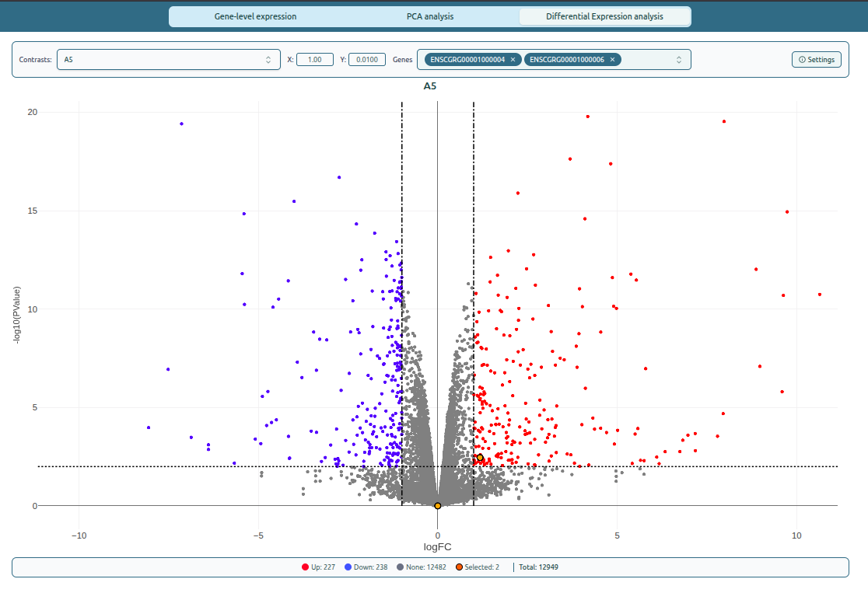Click the Y threshold input field

[x=367, y=60]
